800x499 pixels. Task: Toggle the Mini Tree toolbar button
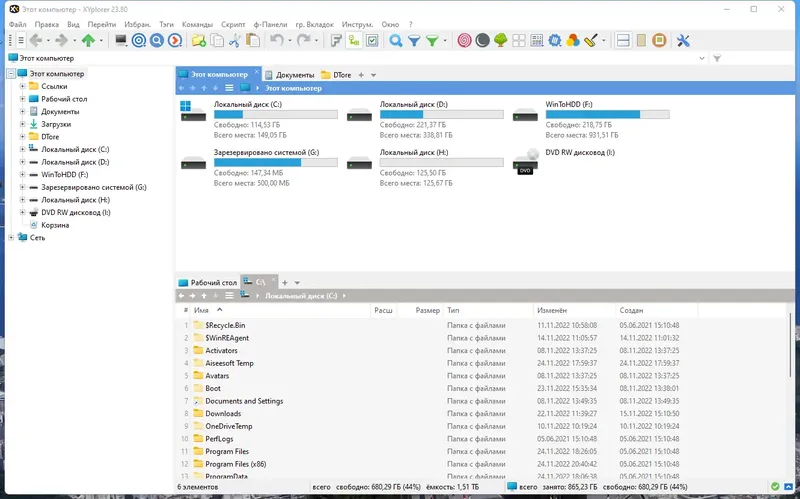pos(354,40)
